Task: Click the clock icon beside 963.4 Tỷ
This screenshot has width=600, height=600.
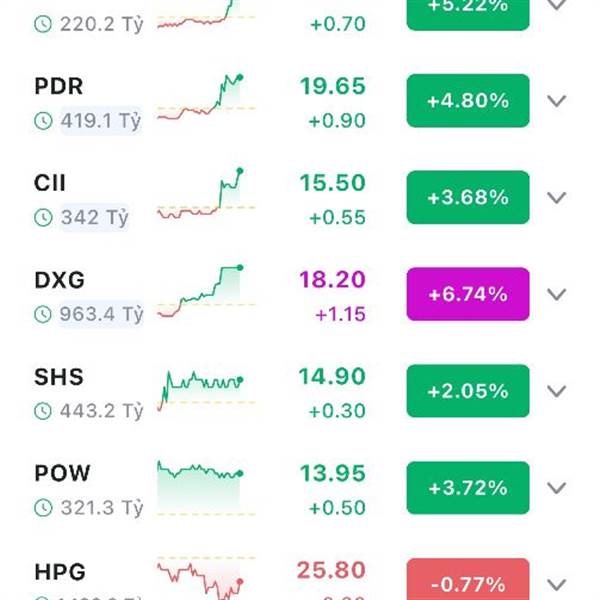Action: (x=43, y=315)
